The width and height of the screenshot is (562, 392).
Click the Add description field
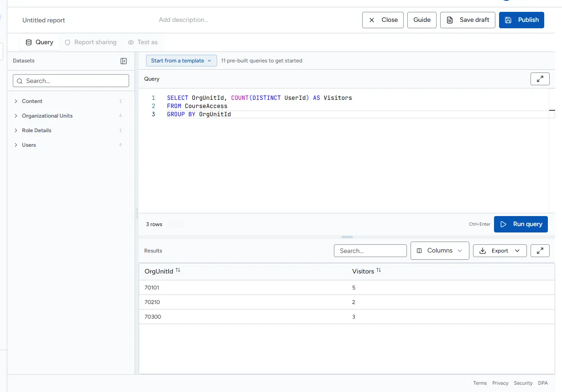tap(183, 20)
